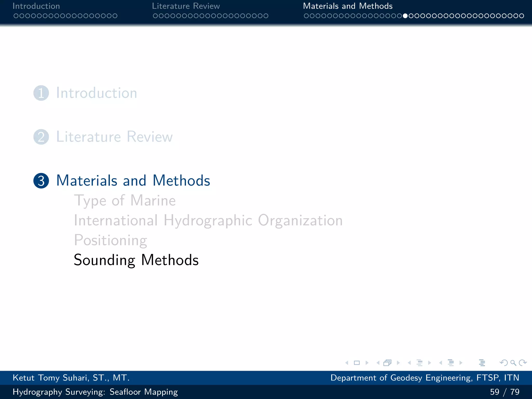
Task: Click the next slide arrow
Action: click(367, 363)
